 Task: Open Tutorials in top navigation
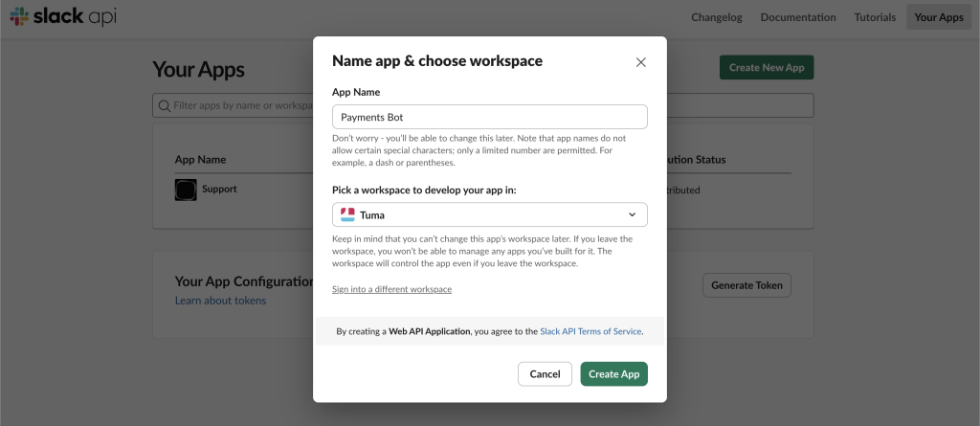click(875, 17)
